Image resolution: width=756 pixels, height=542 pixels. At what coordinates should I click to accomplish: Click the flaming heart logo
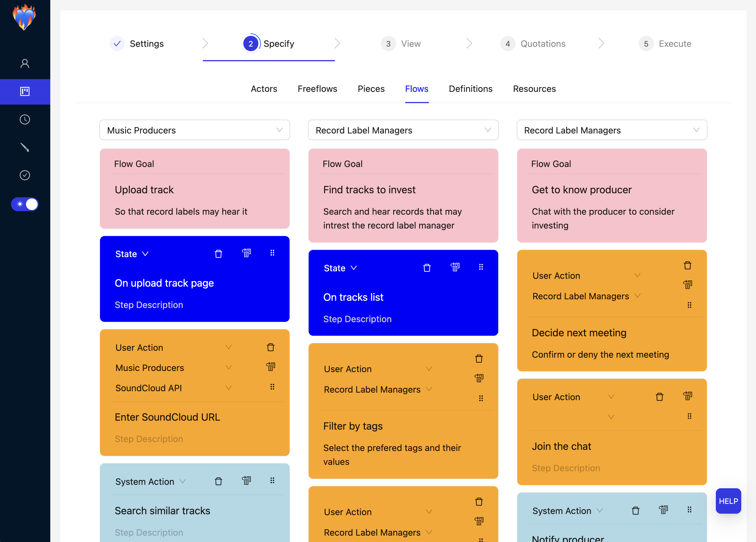coord(24,17)
